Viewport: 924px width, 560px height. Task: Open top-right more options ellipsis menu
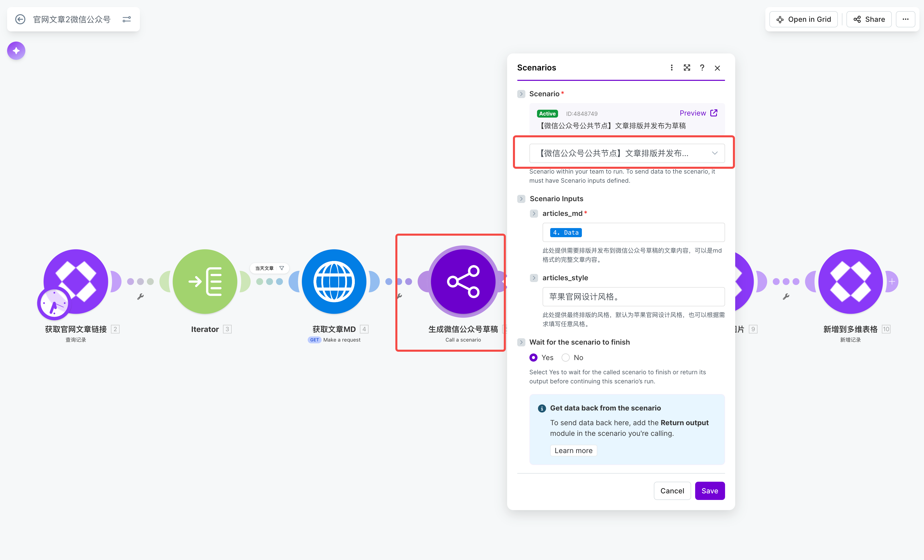[905, 19]
